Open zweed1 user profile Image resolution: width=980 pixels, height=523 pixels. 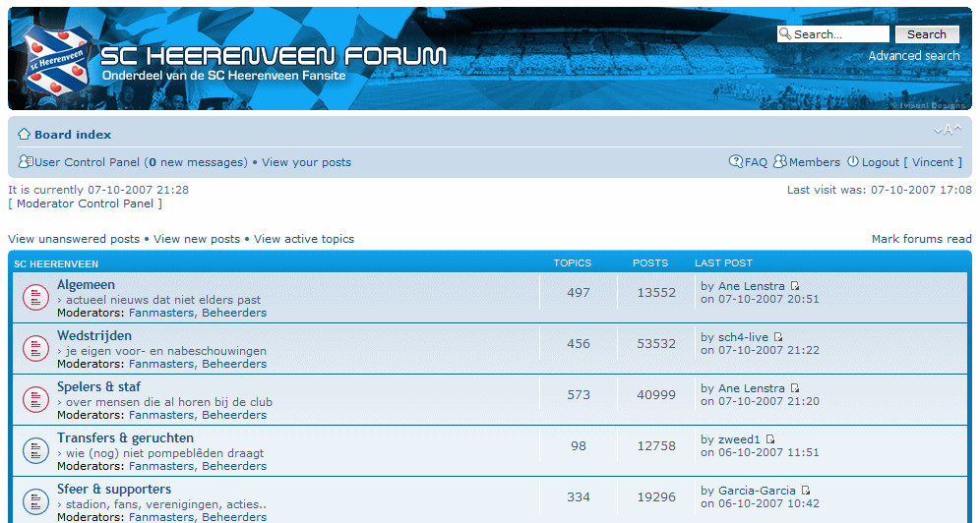pos(739,439)
